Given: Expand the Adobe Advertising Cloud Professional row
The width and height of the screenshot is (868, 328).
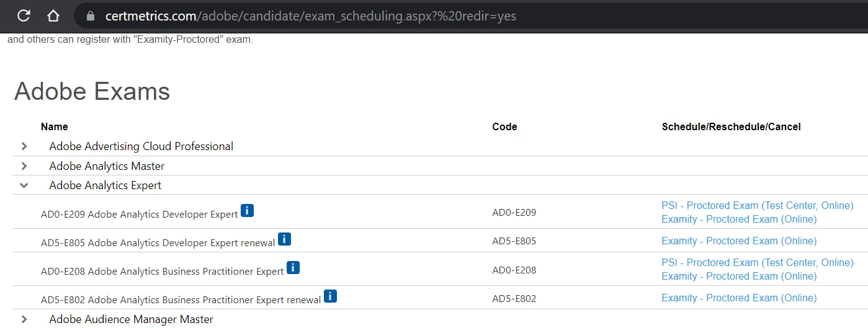Looking at the screenshot, I should [24, 146].
